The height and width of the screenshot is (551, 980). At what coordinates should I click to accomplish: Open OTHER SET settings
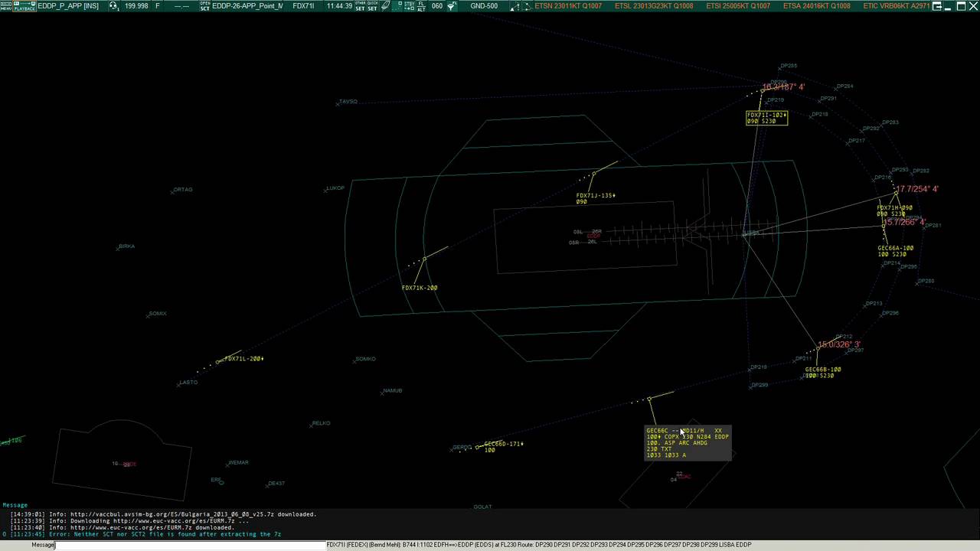(x=360, y=5)
